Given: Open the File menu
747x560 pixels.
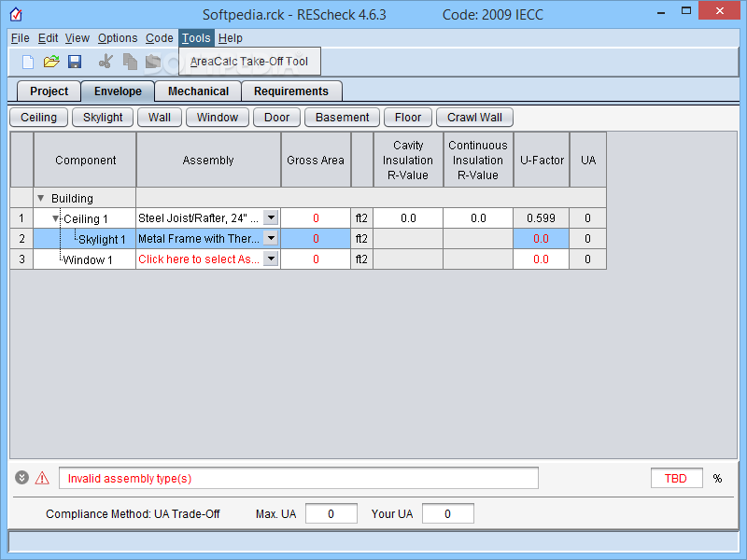Looking at the screenshot, I should [21, 38].
